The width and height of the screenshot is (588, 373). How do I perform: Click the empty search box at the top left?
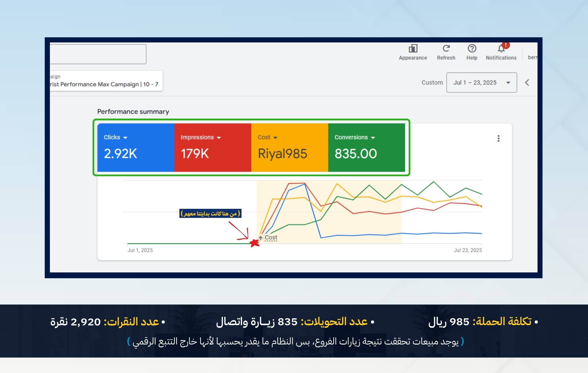click(x=98, y=54)
